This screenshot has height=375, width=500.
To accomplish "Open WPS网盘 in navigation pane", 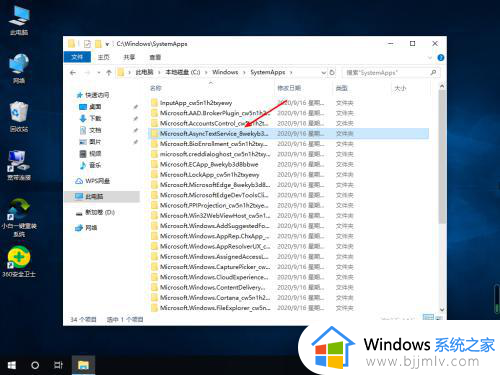I will click(x=93, y=181).
